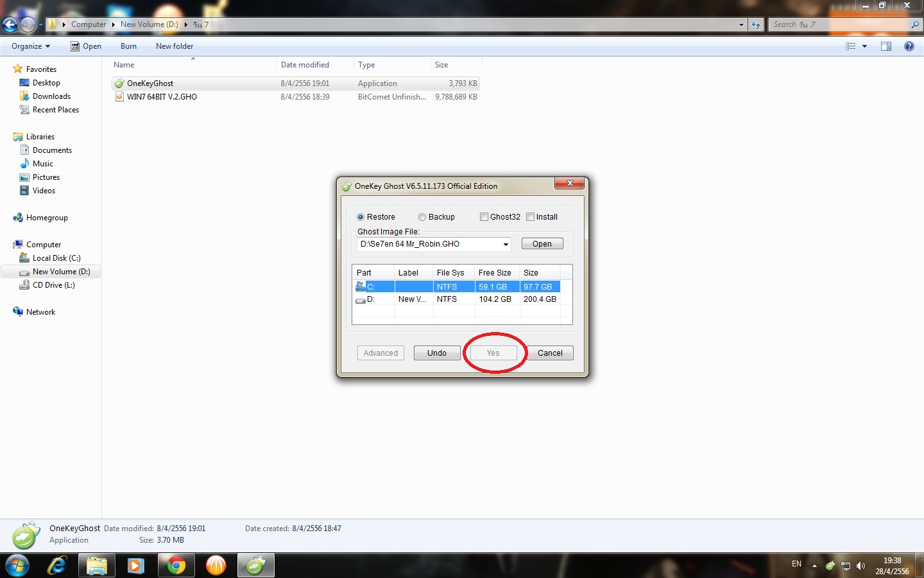Click Computer in the address breadcrumb
This screenshot has width=924, height=578.
[89, 24]
